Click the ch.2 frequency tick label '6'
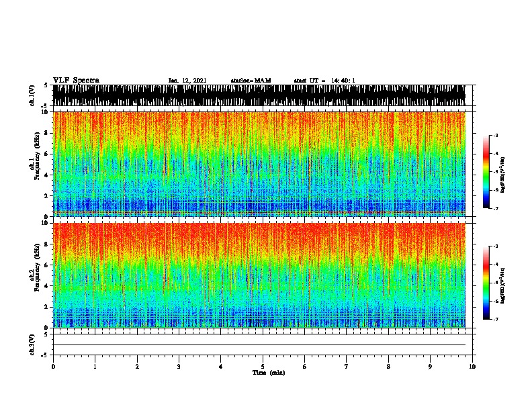This screenshot has width=532, height=411. pyautogui.click(x=46, y=265)
